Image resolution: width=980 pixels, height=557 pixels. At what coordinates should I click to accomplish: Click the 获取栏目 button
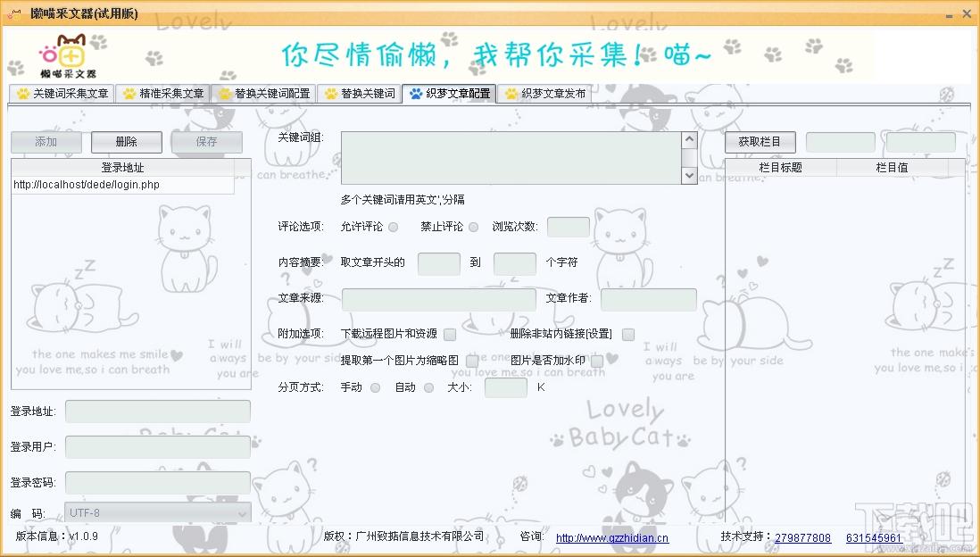point(760,142)
